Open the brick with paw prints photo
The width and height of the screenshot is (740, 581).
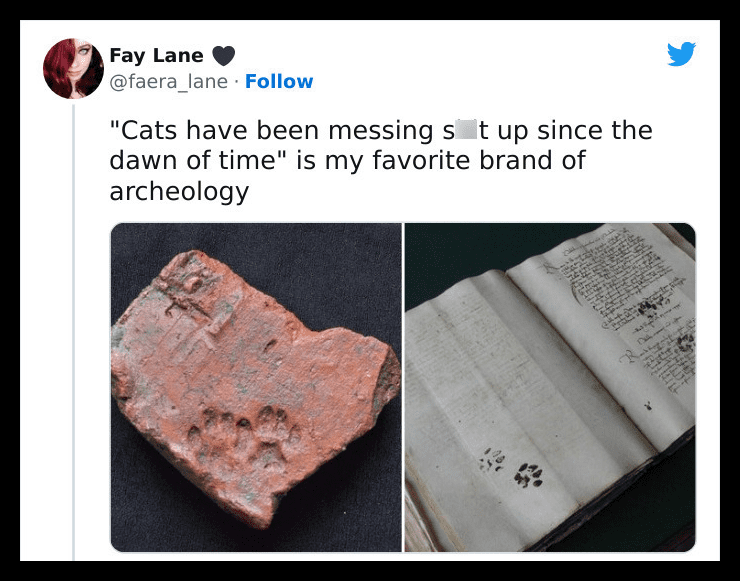pyautogui.click(x=256, y=387)
